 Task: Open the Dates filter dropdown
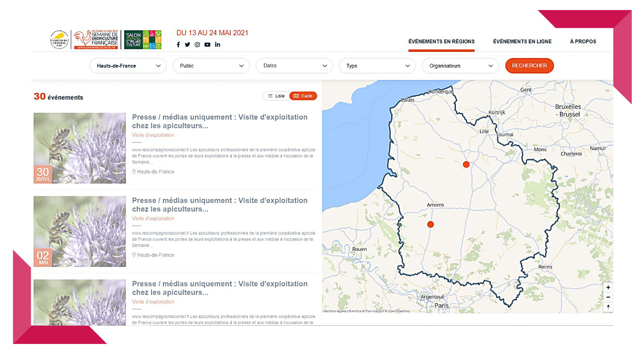[x=294, y=66]
